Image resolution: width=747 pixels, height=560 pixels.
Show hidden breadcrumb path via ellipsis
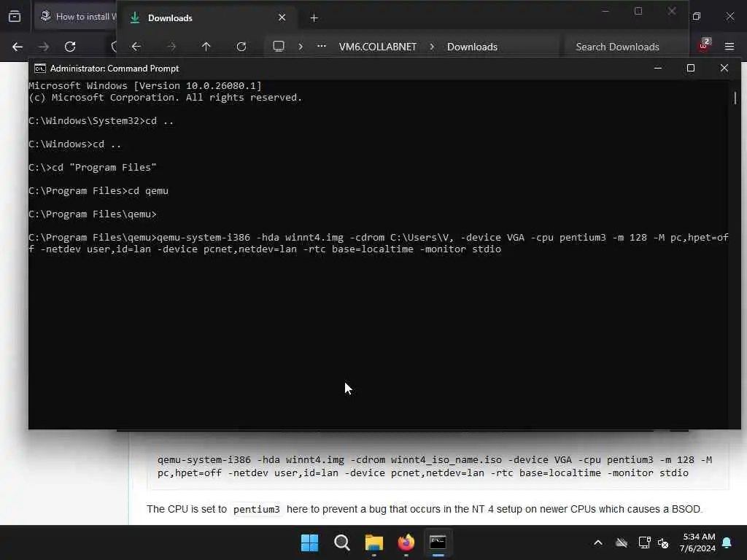(322, 46)
